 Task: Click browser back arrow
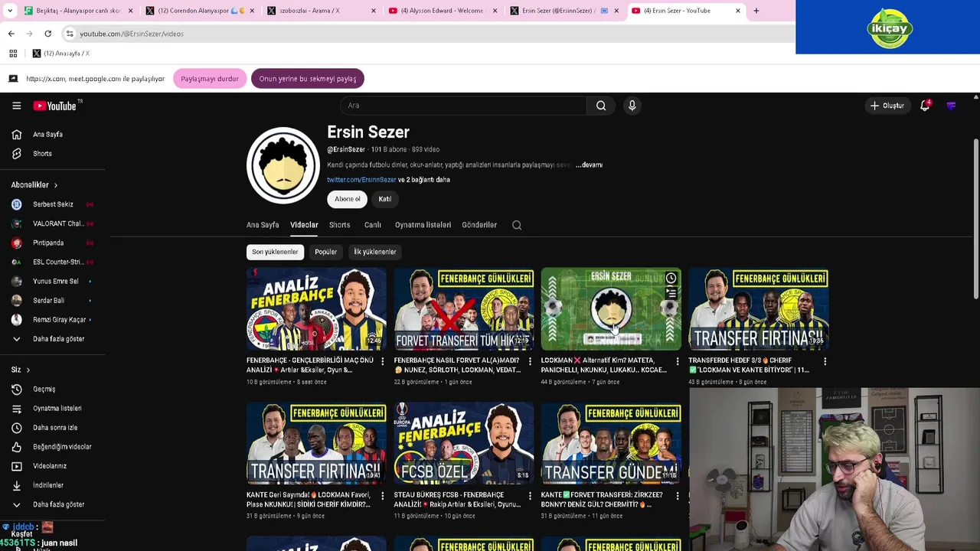point(11,34)
